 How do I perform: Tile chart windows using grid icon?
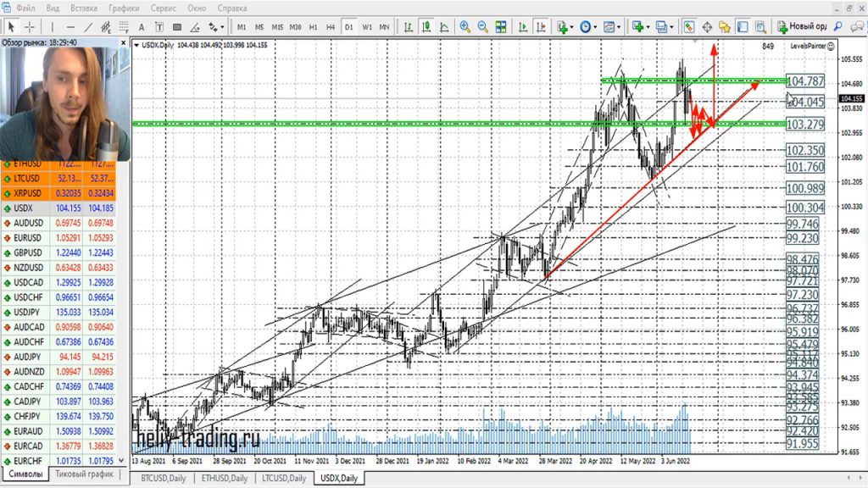click(x=501, y=26)
